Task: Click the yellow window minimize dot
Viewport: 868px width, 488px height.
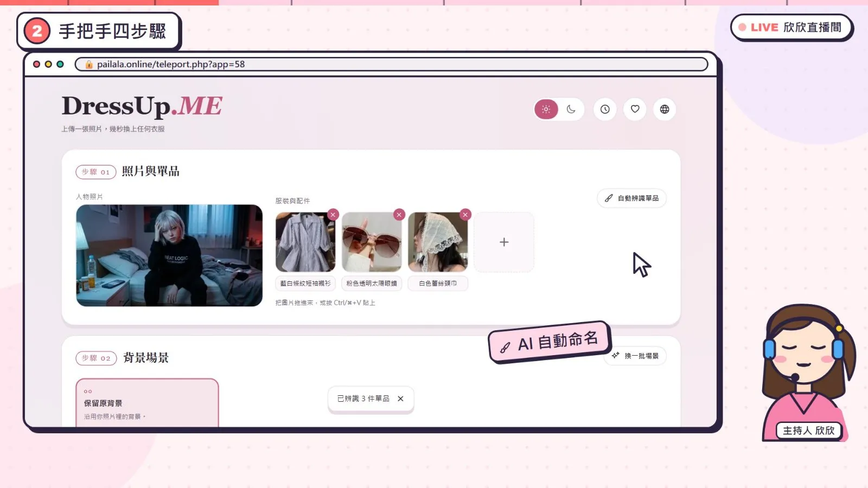Action: (x=48, y=64)
